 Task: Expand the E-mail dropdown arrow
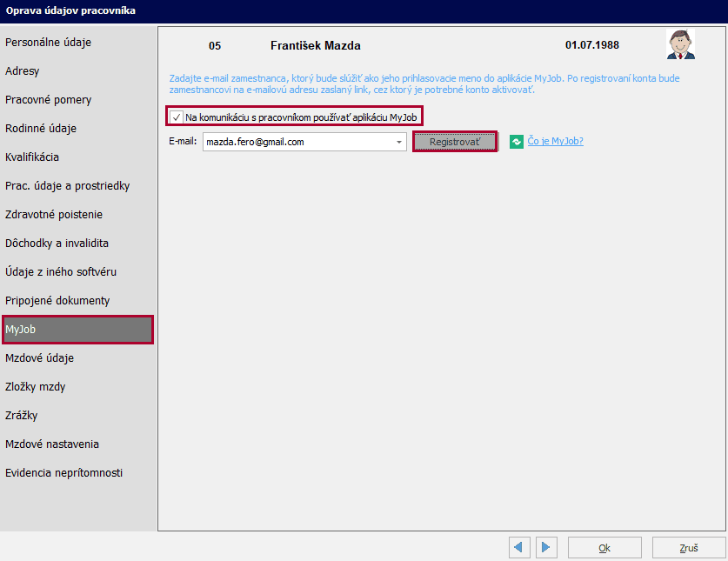398,142
